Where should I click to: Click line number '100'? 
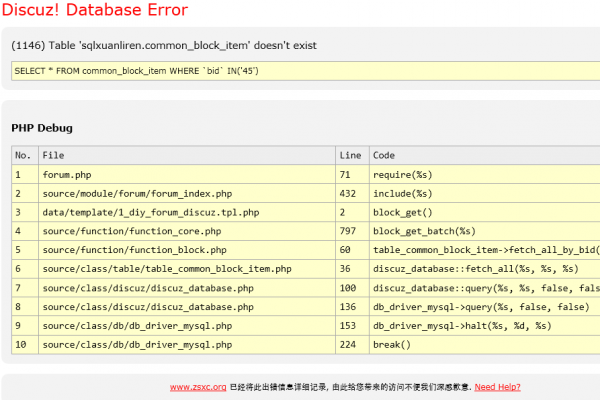(x=352, y=288)
